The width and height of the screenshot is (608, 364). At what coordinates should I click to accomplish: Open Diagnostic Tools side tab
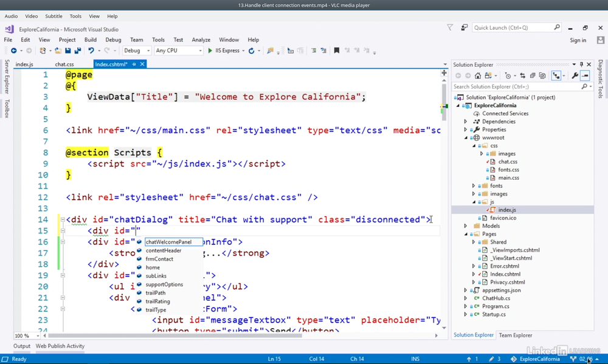(x=601, y=78)
